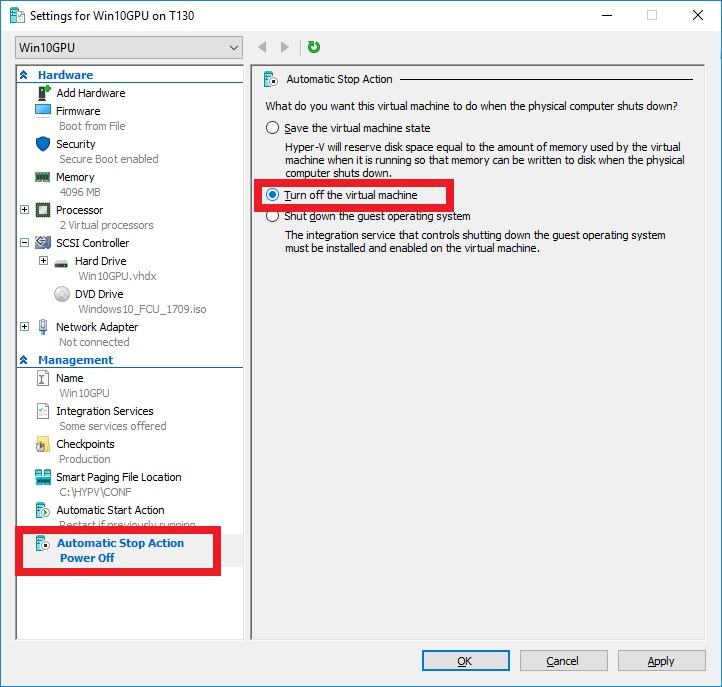Click the back navigation arrow

tap(262, 47)
